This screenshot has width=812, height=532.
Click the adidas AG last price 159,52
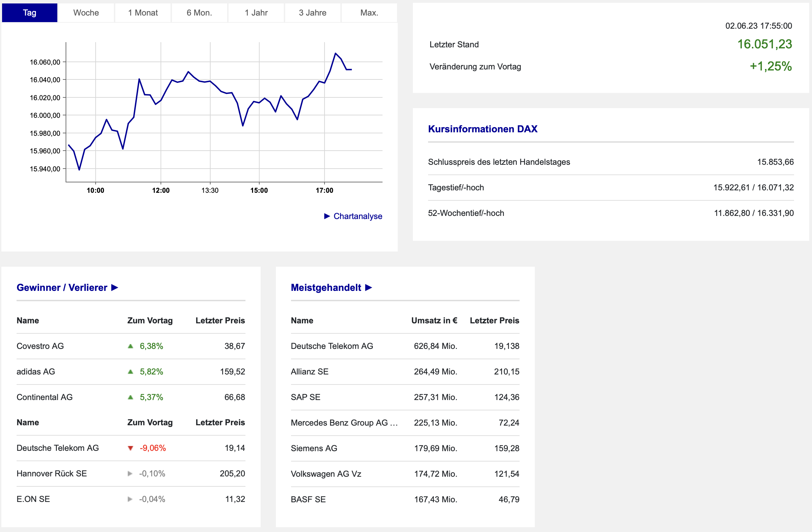pos(233,372)
